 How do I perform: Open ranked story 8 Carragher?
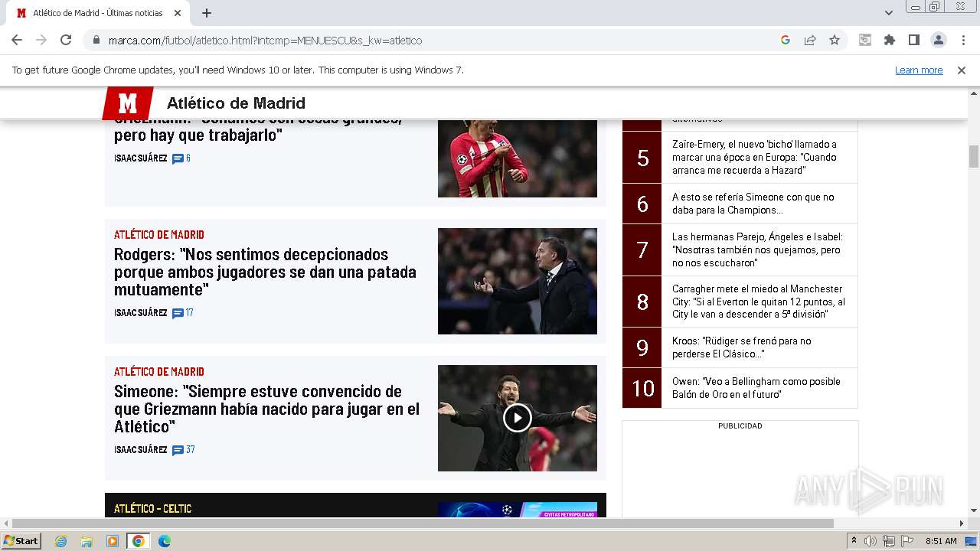tap(759, 302)
